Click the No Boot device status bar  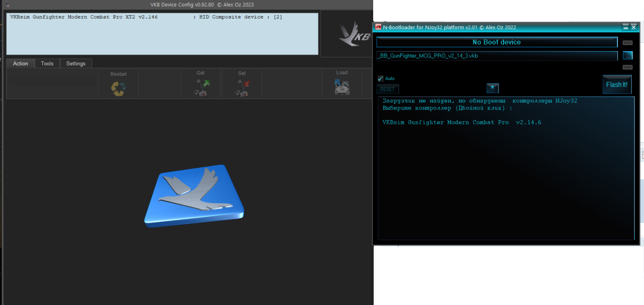(497, 42)
